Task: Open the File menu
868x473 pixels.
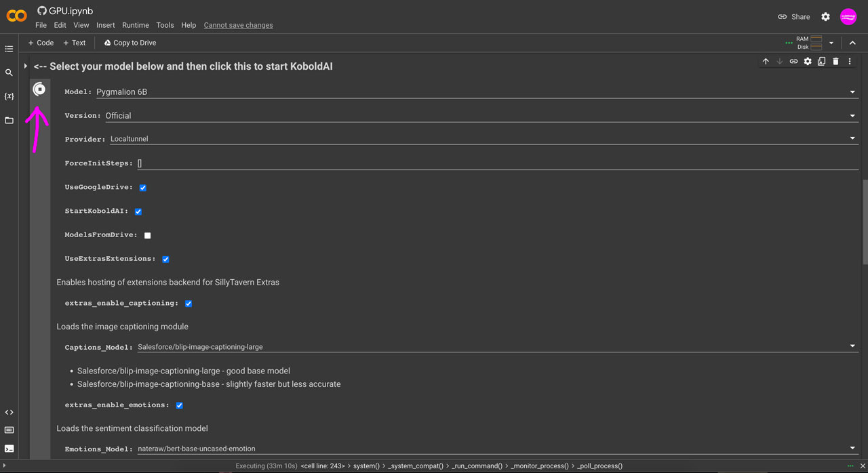Action: 41,25
